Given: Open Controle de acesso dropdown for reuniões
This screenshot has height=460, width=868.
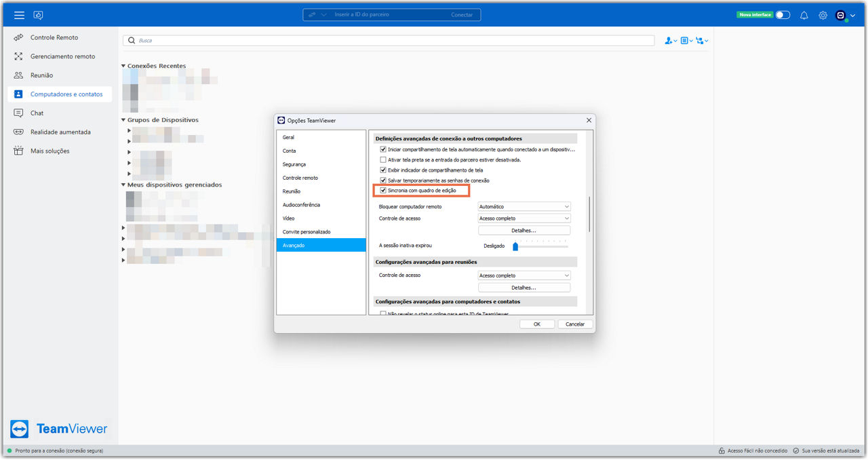Looking at the screenshot, I should pos(524,275).
